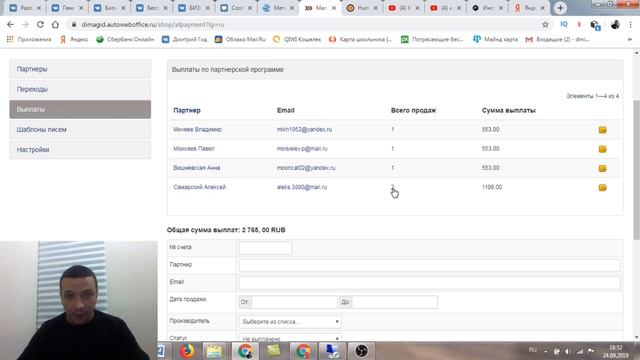640x360 pixels.
Task: Open the Сбербанк Онлайн bookmark
Action: tap(125, 39)
